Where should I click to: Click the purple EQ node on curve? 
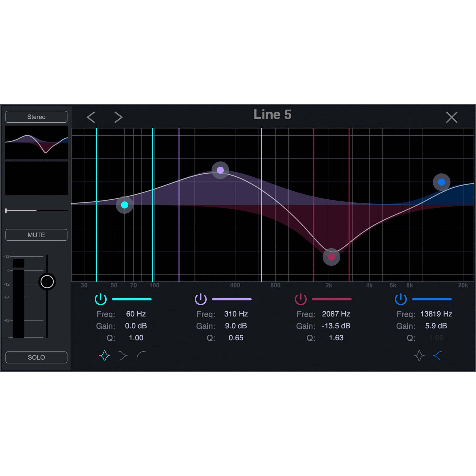point(220,170)
